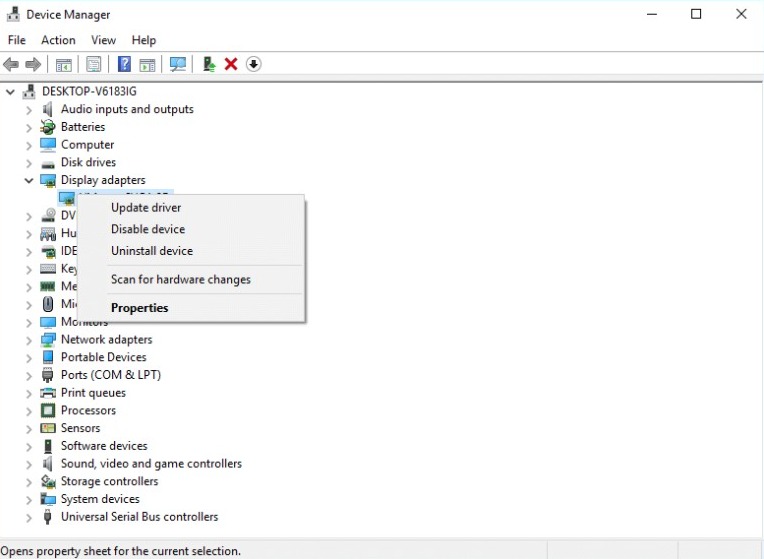
Task: Click the red X uninstall device icon
Action: (231, 64)
